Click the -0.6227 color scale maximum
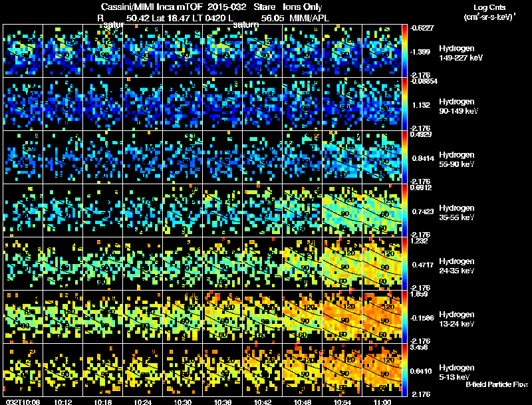This screenshot has height=405, width=532. pyautogui.click(x=422, y=28)
